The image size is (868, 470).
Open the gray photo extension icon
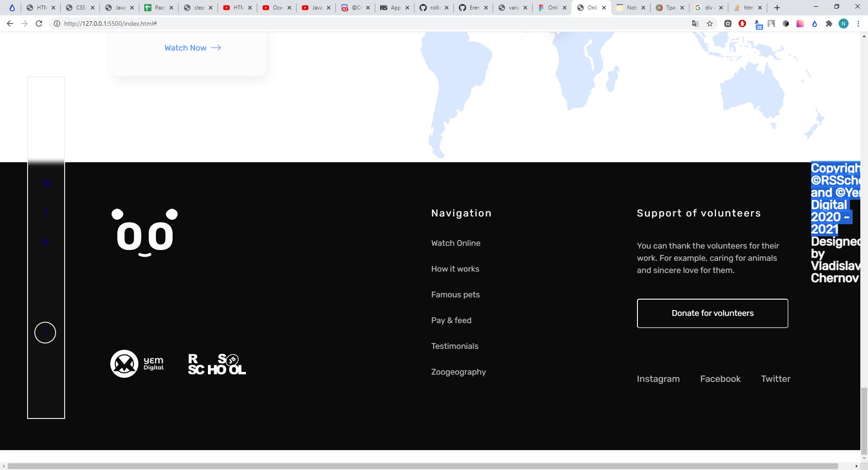(x=771, y=23)
